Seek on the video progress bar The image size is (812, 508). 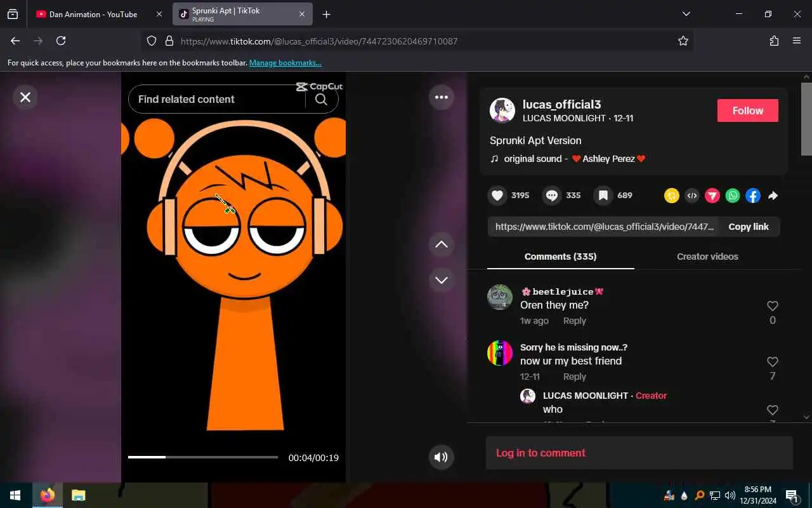[x=203, y=457]
